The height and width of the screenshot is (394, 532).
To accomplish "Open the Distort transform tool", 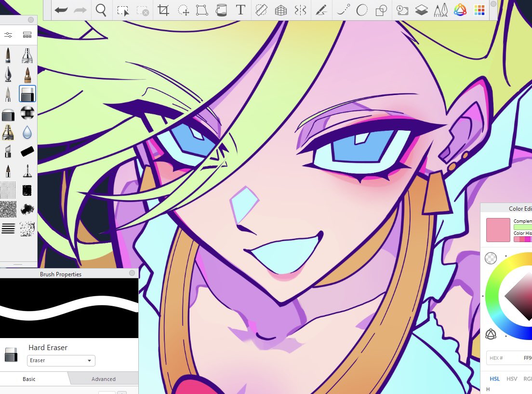I will pos(202,10).
